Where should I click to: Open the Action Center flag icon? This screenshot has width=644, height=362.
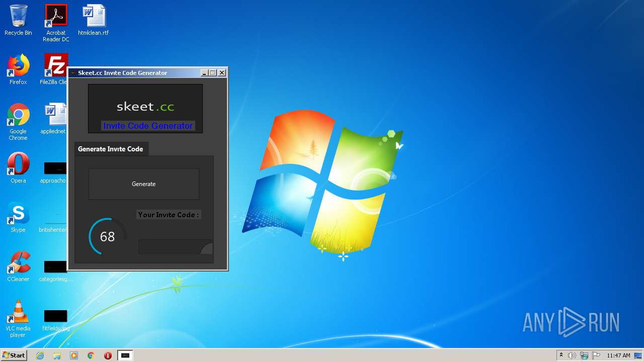[596, 355]
